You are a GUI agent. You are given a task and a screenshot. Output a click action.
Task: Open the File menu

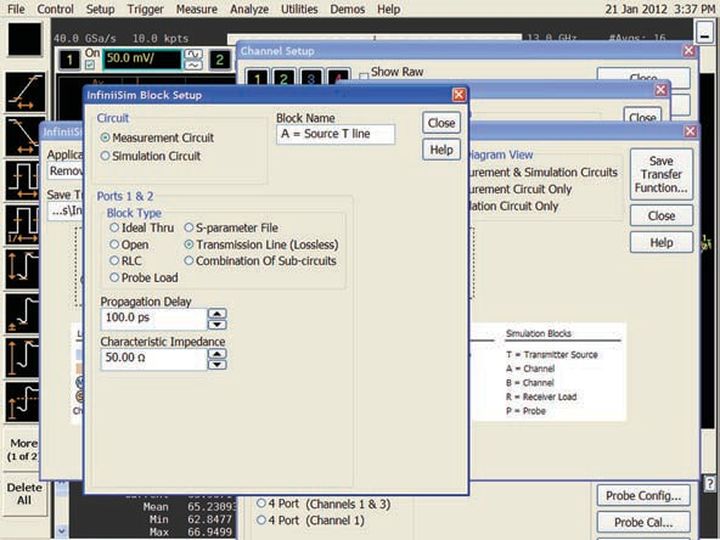coord(16,9)
